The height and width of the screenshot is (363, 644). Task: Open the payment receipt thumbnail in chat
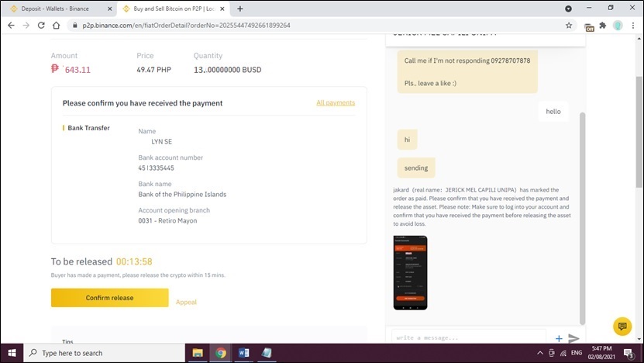(x=410, y=272)
